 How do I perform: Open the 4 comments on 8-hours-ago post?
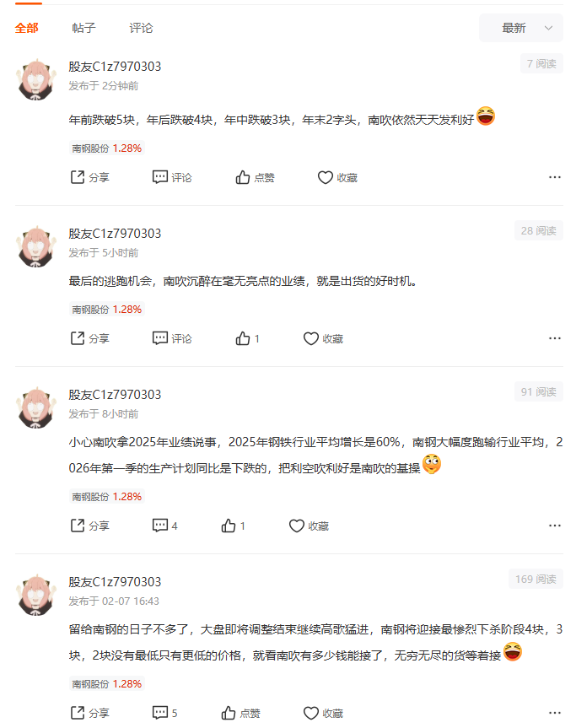[x=165, y=526]
